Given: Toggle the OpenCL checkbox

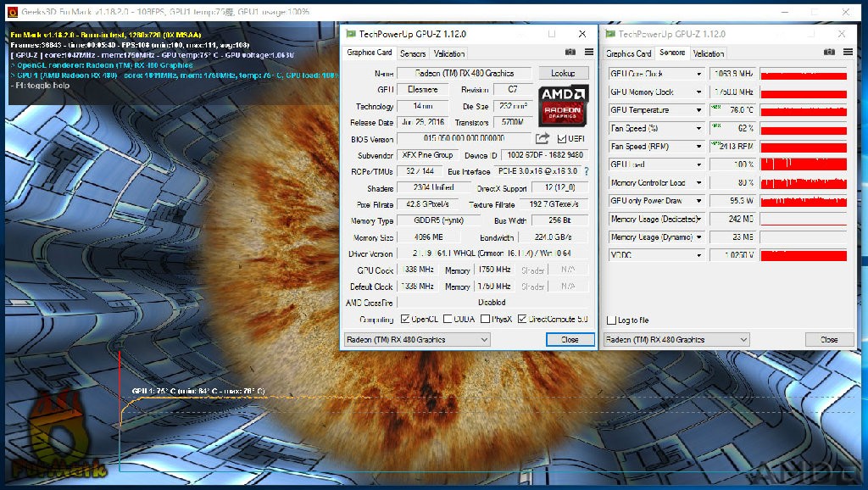Looking at the screenshot, I should (x=405, y=319).
